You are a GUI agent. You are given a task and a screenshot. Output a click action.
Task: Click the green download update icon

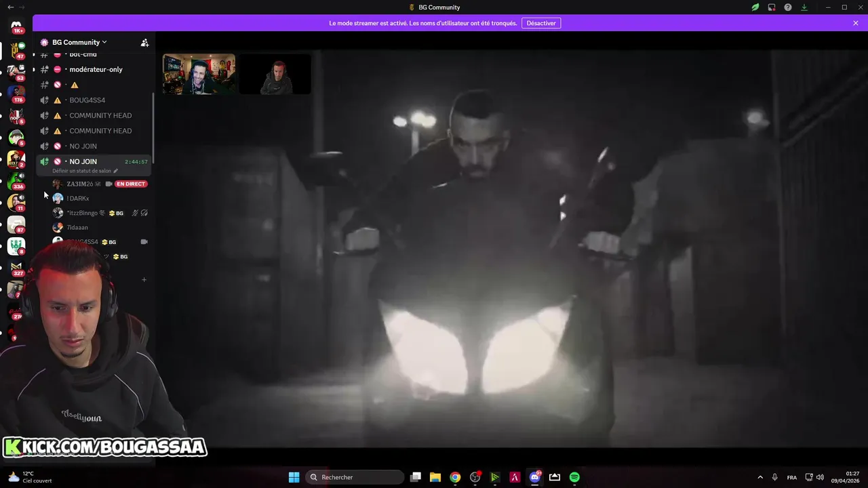tap(804, 7)
